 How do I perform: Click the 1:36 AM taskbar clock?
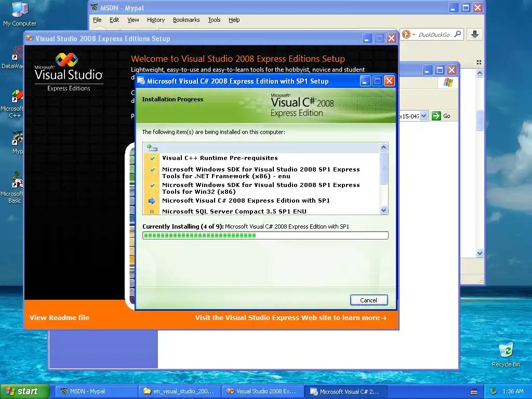tap(513, 392)
